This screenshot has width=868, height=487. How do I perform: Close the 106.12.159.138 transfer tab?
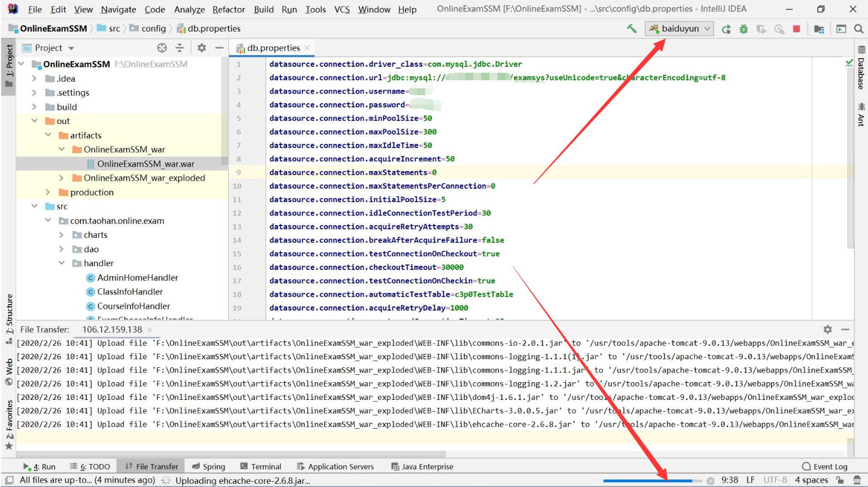pos(150,330)
